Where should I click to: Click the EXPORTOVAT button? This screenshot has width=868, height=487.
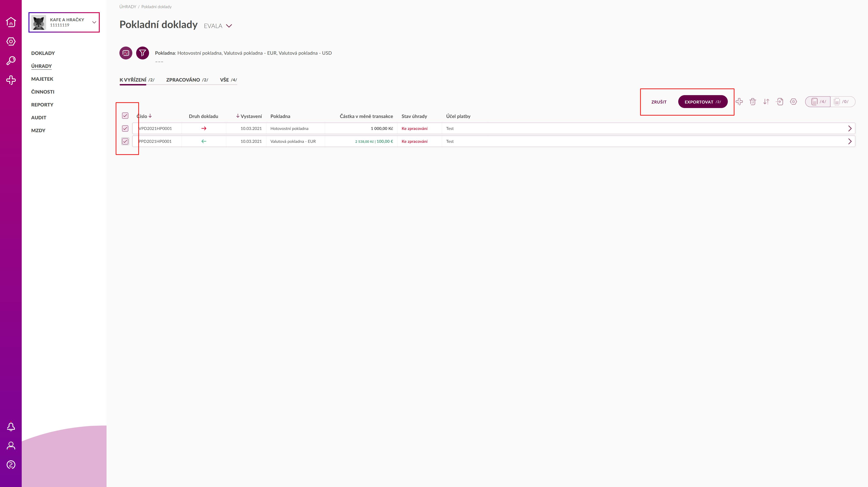pyautogui.click(x=702, y=102)
